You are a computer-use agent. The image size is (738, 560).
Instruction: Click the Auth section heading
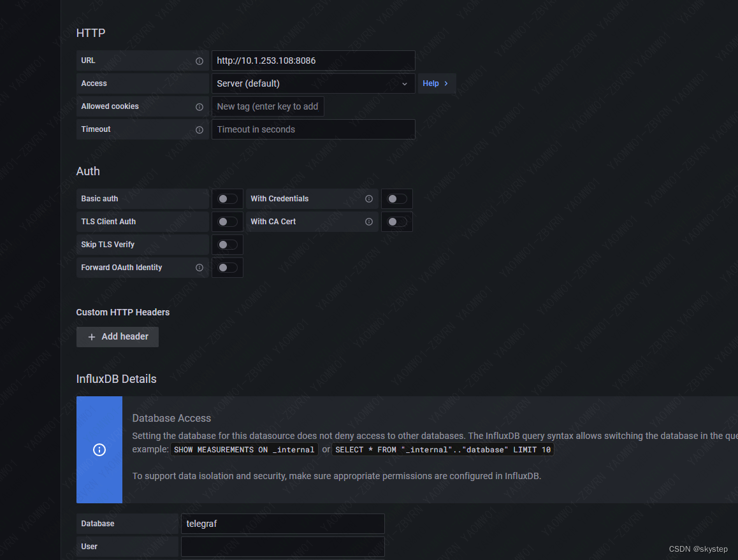pyautogui.click(x=88, y=171)
